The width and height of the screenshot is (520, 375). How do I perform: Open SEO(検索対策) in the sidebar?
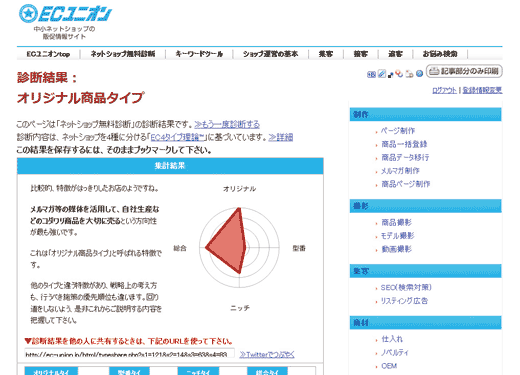(x=406, y=287)
